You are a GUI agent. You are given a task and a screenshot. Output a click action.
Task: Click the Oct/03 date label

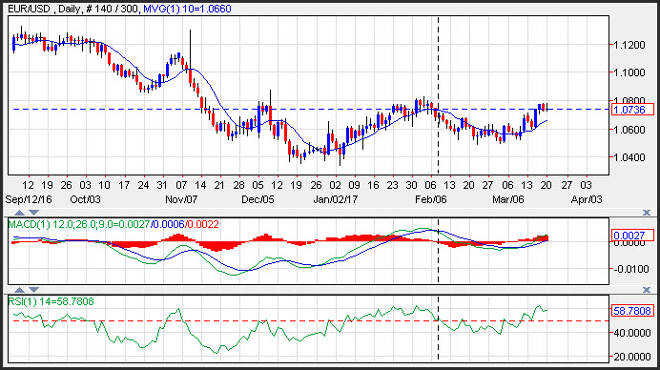coord(85,199)
